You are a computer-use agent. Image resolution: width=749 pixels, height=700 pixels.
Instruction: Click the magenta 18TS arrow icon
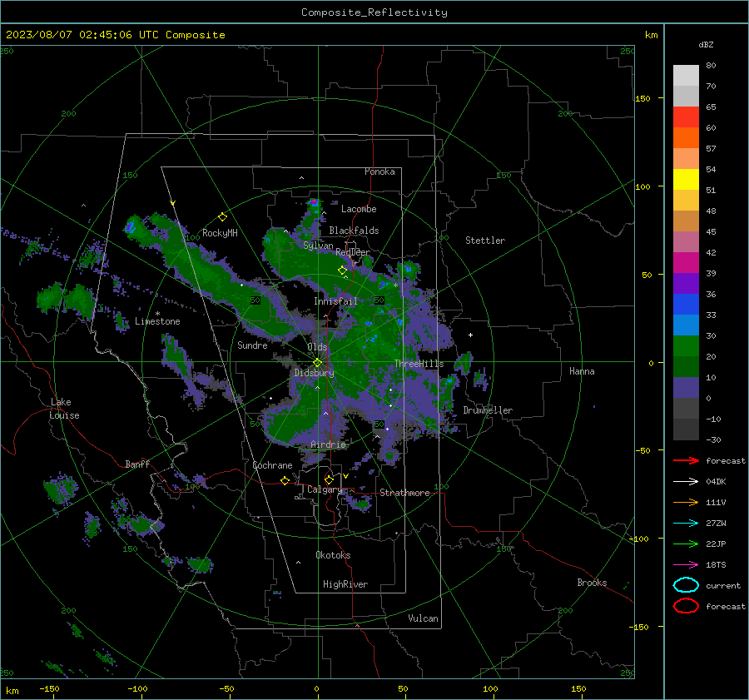pos(686,565)
